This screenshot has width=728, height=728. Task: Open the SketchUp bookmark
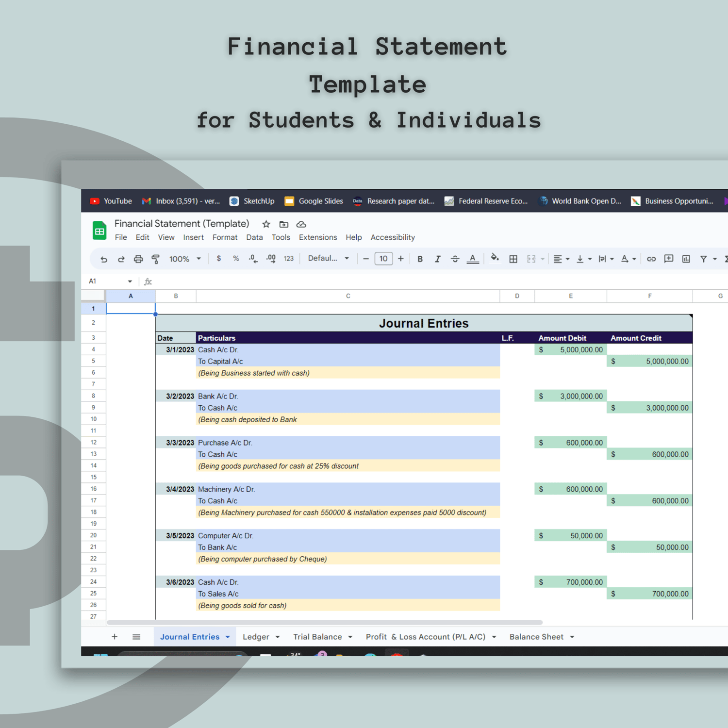coord(252,201)
